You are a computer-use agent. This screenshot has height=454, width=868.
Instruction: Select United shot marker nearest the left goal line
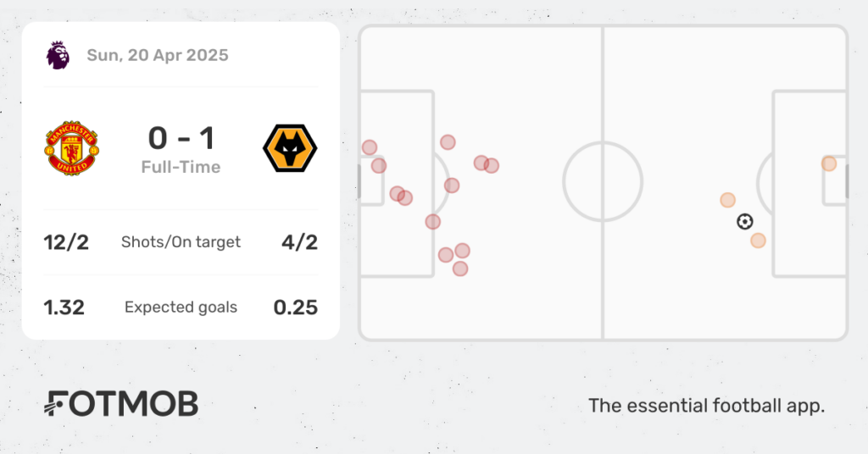click(369, 147)
